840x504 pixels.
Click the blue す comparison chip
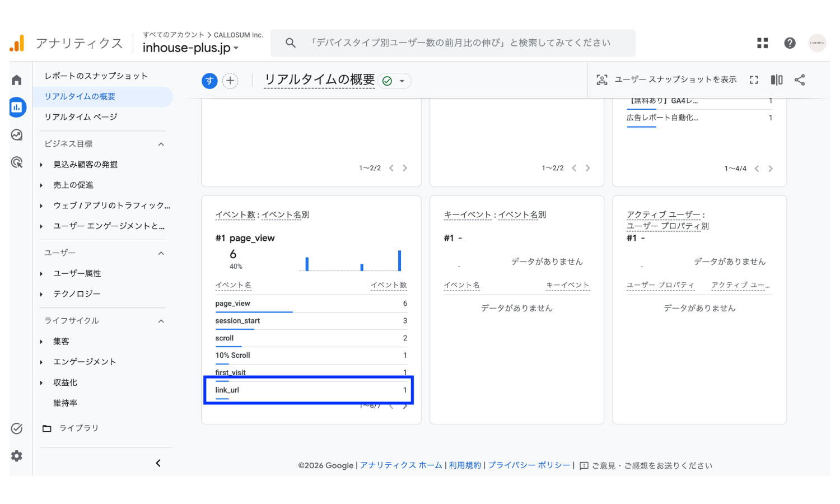pyautogui.click(x=209, y=81)
